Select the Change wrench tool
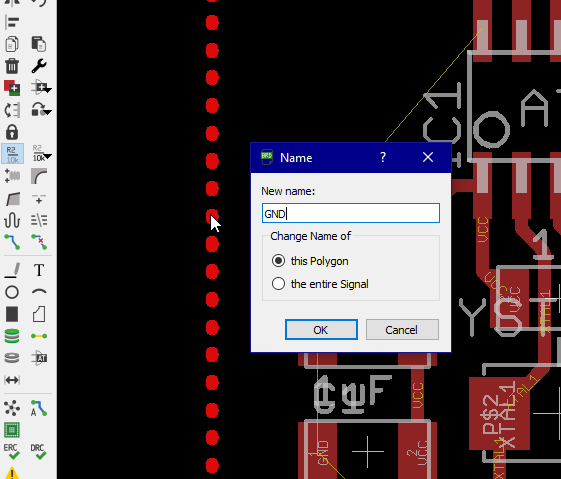The width and height of the screenshot is (561, 479). tap(39, 66)
